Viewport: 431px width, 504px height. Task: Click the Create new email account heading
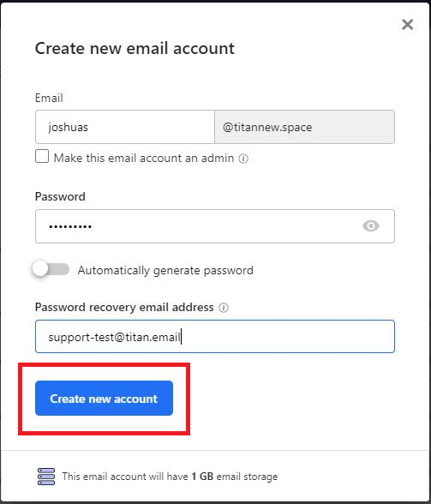click(x=135, y=49)
